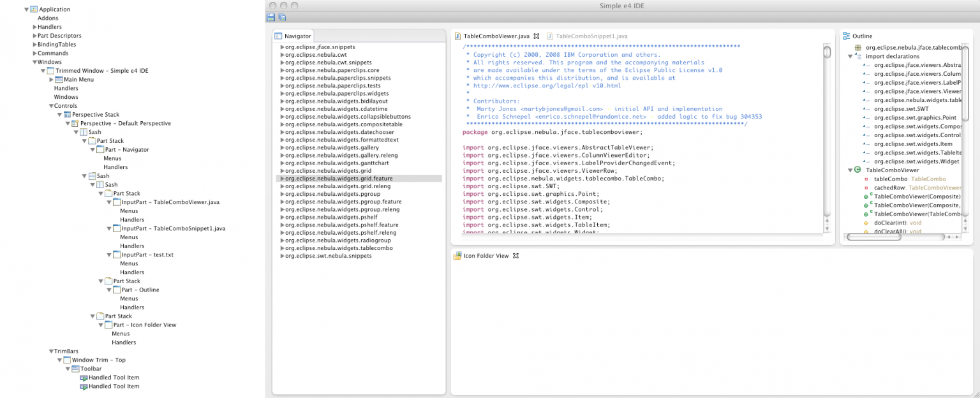Click the Perspective Stack icon in model tree
This screenshot has width=980, height=398.
[x=67, y=115]
